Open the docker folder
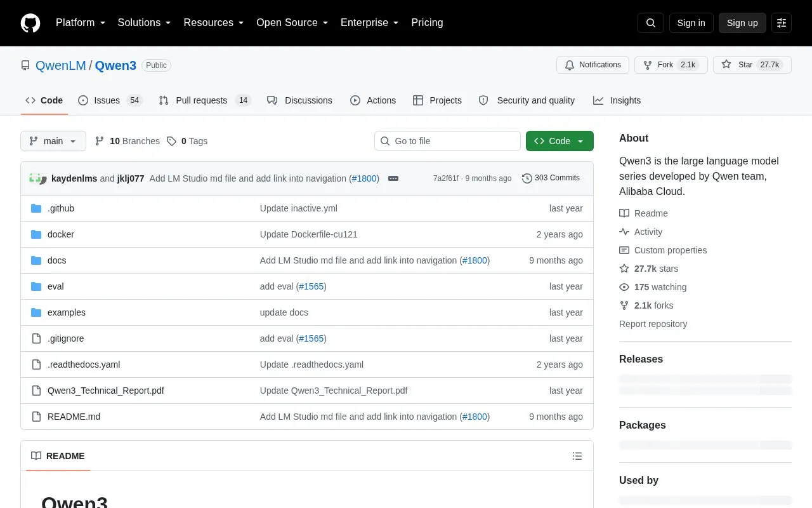The height and width of the screenshot is (508, 812). pyautogui.click(x=61, y=234)
